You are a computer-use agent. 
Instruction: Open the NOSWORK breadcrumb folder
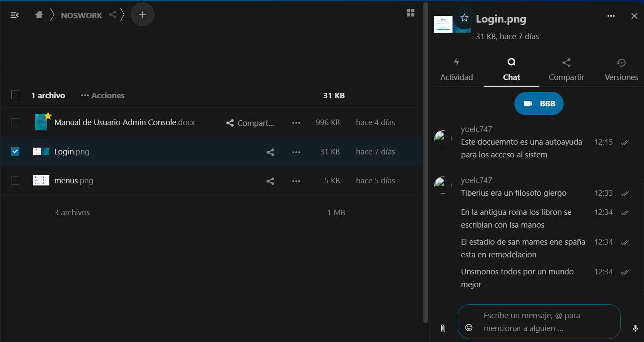[82, 15]
